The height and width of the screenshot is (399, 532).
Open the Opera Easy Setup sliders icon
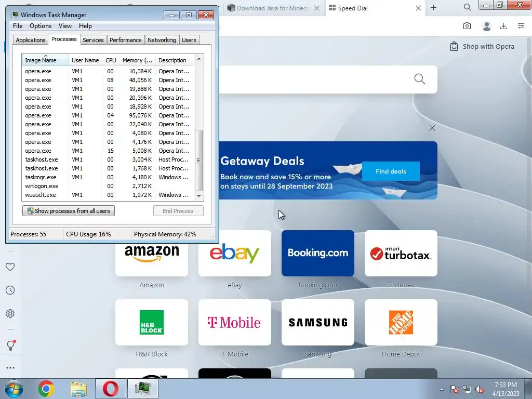coord(521,26)
